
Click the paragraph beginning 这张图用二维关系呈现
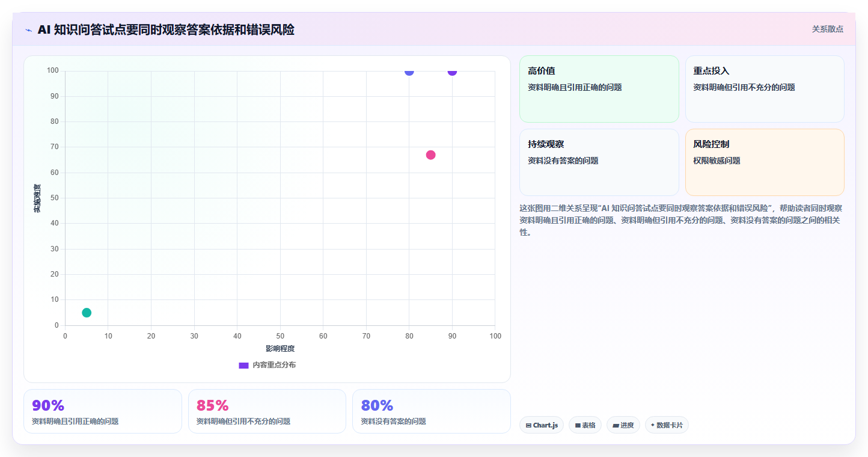coord(681,220)
